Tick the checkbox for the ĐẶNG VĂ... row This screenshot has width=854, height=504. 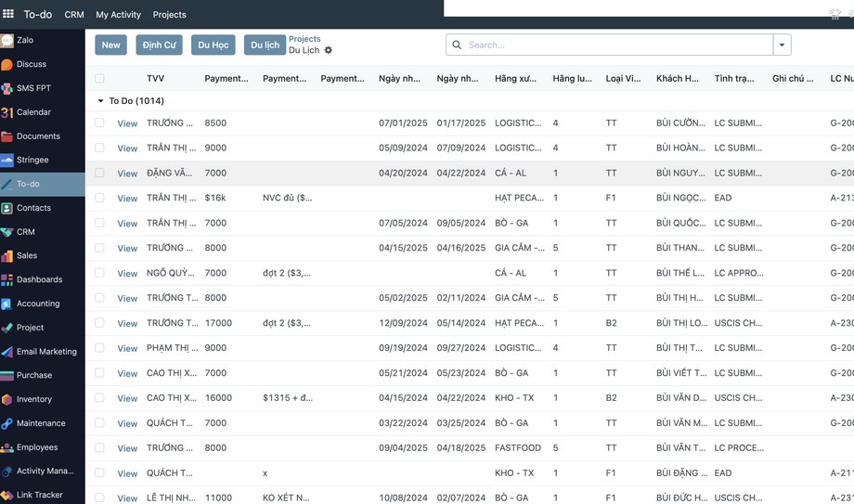point(99,173)
